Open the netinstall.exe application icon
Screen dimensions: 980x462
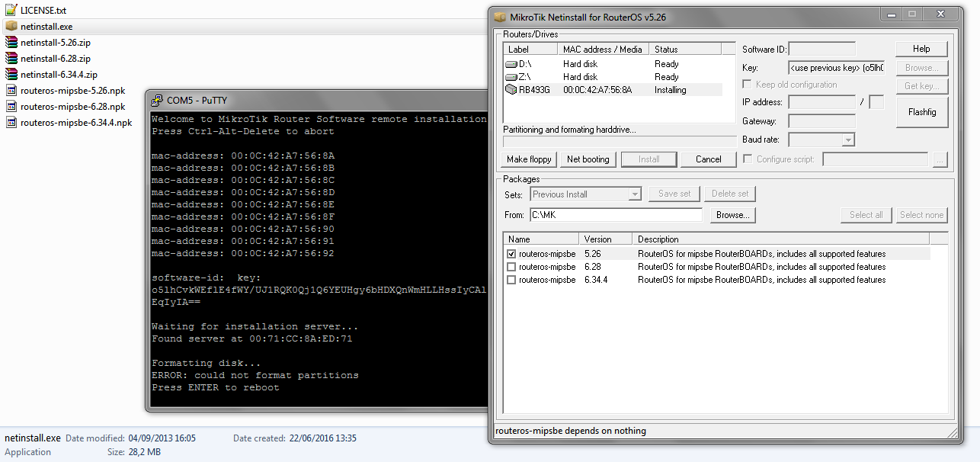point(12,26)
